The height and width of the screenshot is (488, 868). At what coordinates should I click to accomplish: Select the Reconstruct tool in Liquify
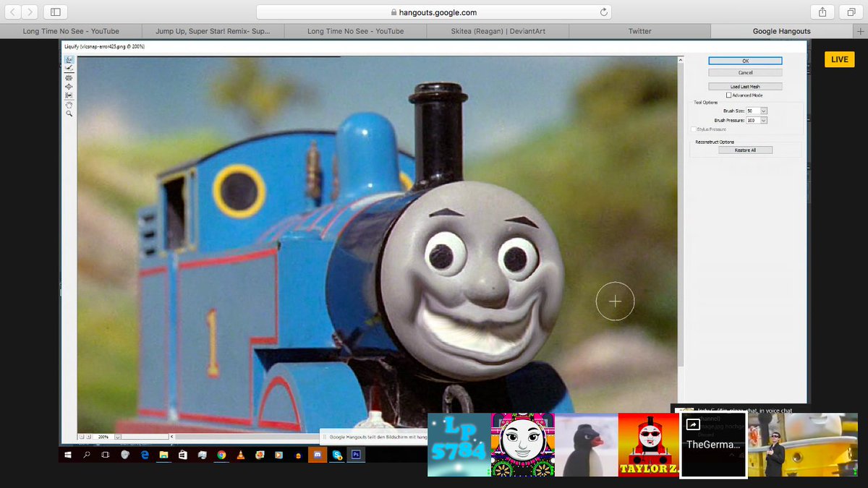(x=69, y=69)
